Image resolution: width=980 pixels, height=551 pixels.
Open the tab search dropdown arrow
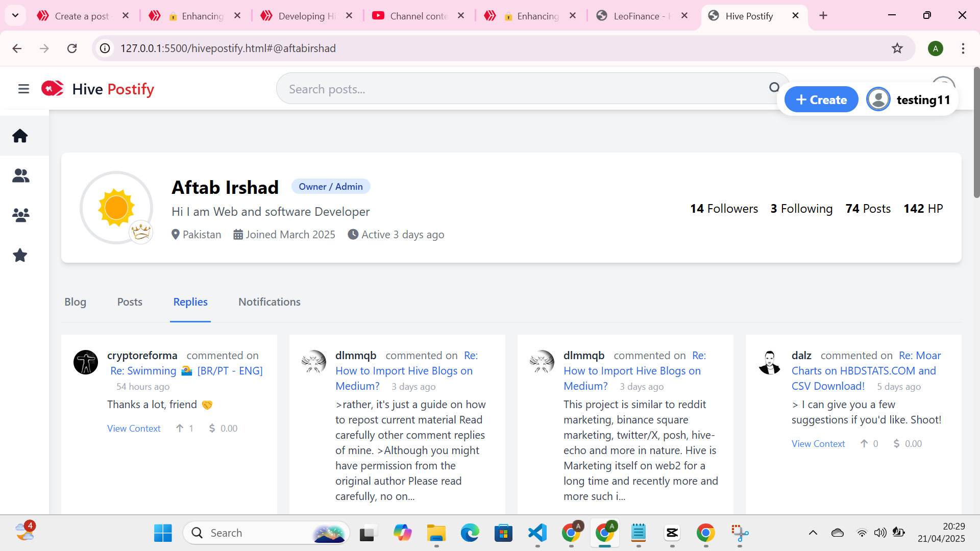click(x=15, y=16)
